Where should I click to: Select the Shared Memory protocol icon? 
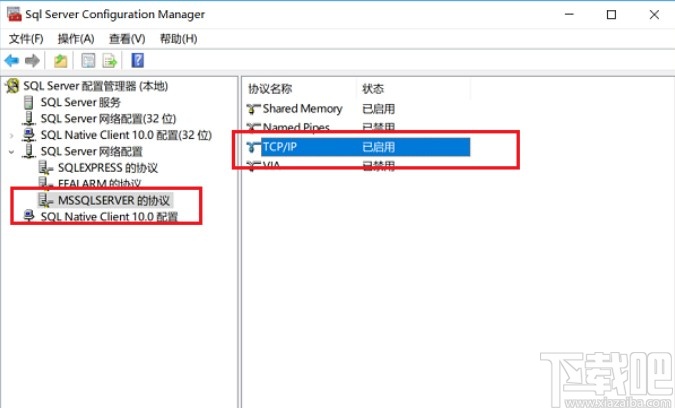253,109
